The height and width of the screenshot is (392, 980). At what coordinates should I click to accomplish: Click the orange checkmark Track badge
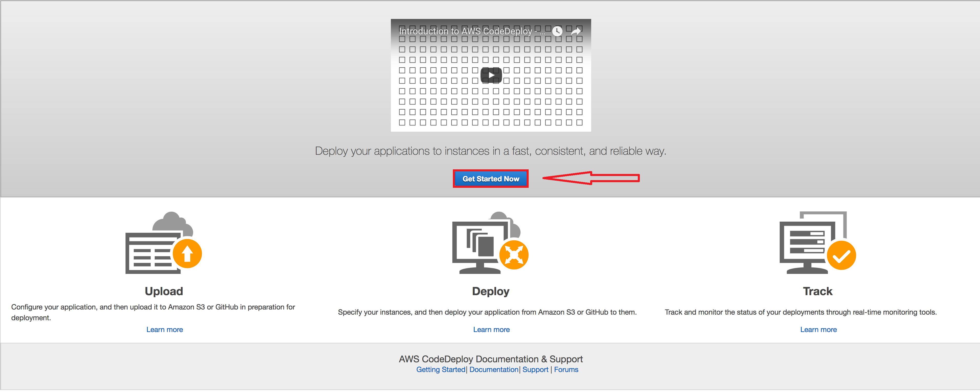point(841,256)
